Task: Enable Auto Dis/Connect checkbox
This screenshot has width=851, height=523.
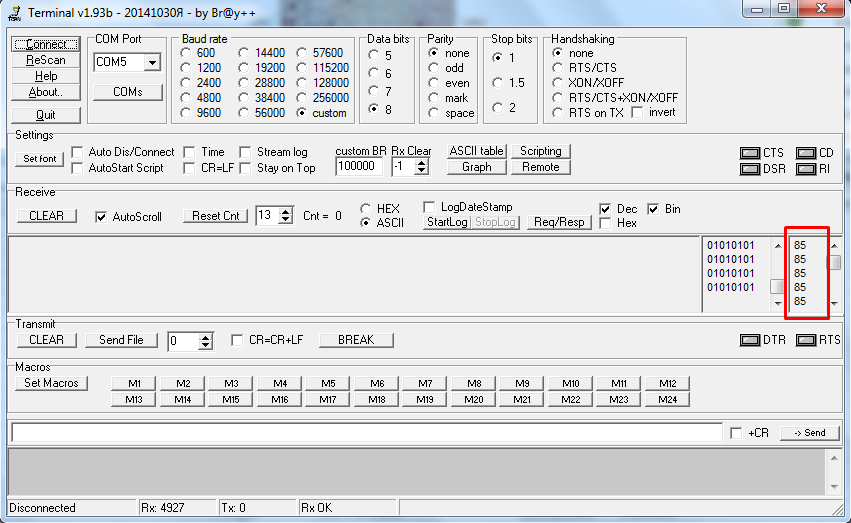Action: point(78,152)
